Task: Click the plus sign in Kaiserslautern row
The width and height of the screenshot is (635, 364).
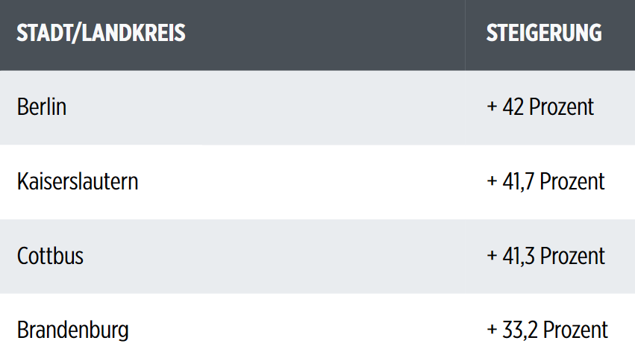Action: pyautogui.click(x=492, y=181)
